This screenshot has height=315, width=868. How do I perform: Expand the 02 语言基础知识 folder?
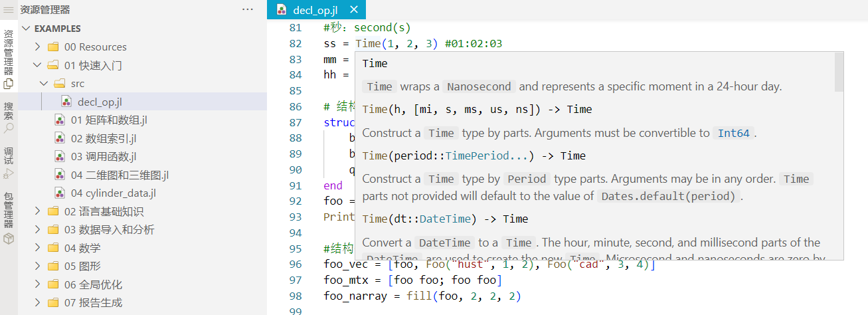pyautogui.click(x=37, y=212)
